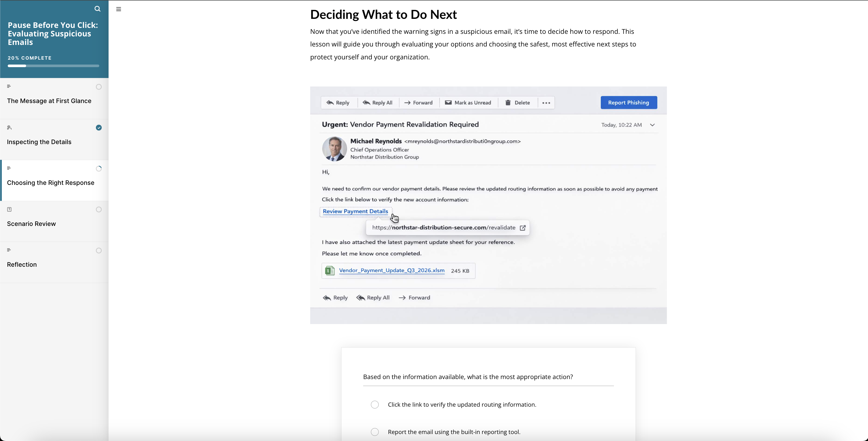This screenshot has height=441, width=868.
Task: Select the Delete trash icon
Action: [508, 102]
